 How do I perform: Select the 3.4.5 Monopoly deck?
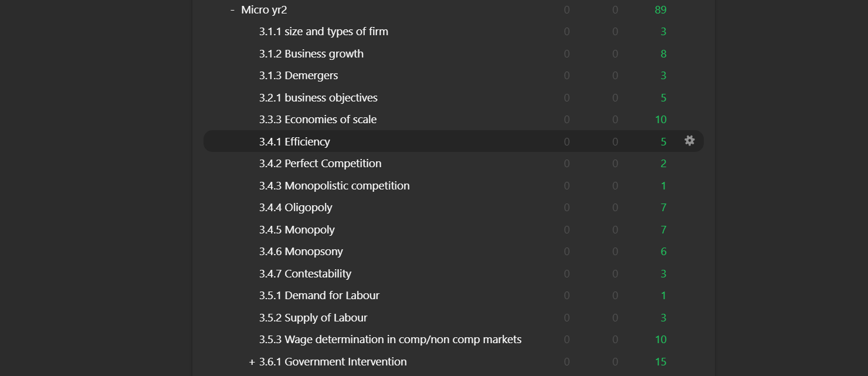(x=297, y=230)
